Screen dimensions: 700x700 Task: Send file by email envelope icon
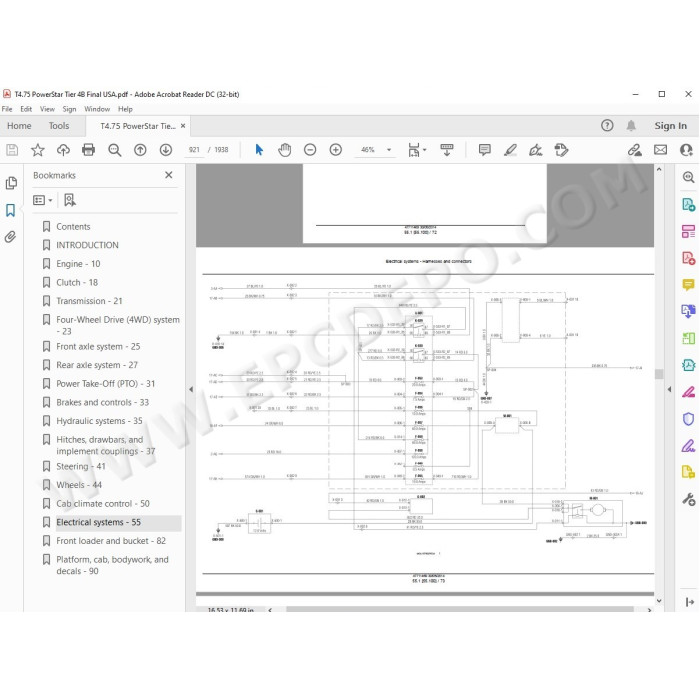pos(660,150)
